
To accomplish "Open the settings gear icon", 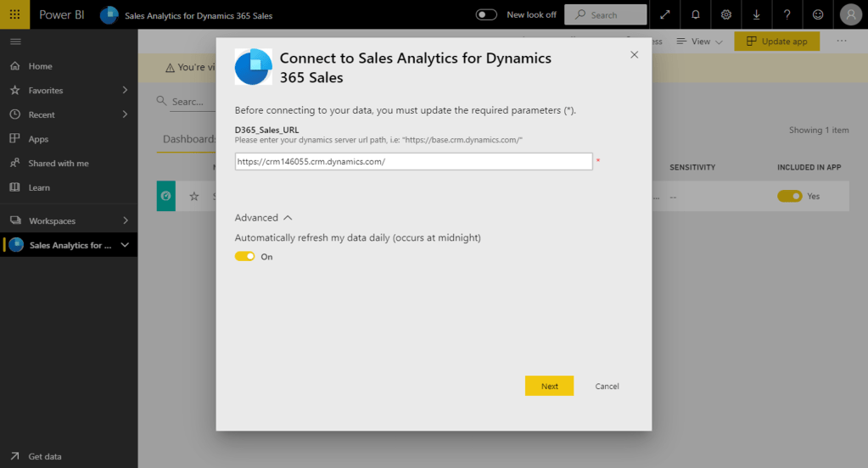I will tap(726, 14).
